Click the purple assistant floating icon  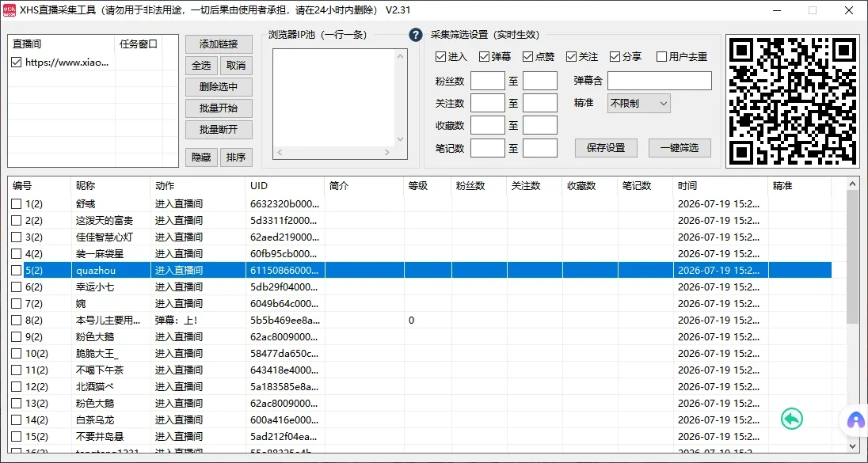(x=856, y=420)
